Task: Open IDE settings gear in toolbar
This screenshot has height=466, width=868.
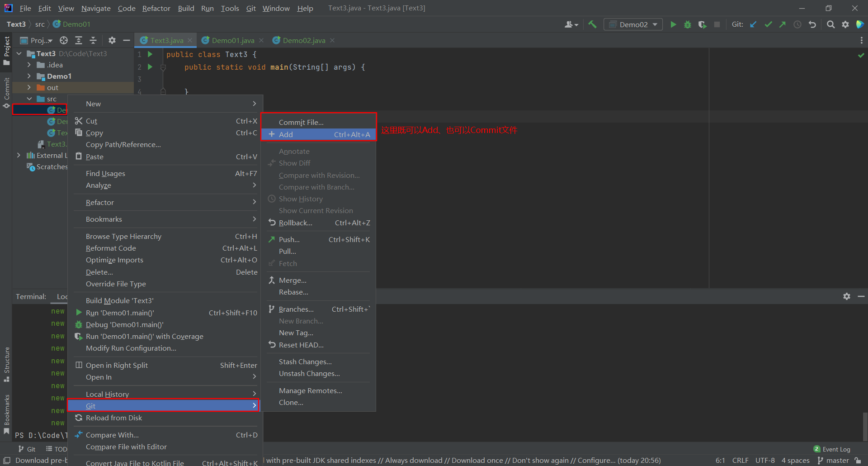Action: (x=845, y=24)
